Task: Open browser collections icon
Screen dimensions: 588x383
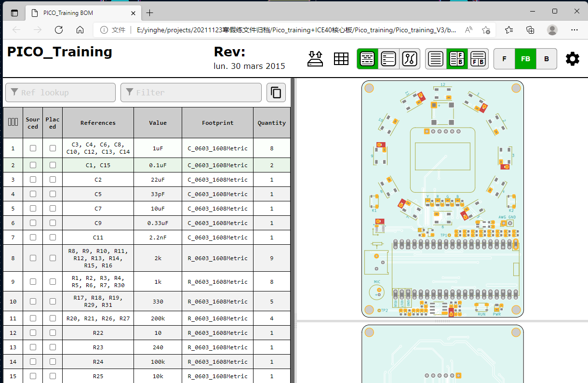Action: point(530,30)
